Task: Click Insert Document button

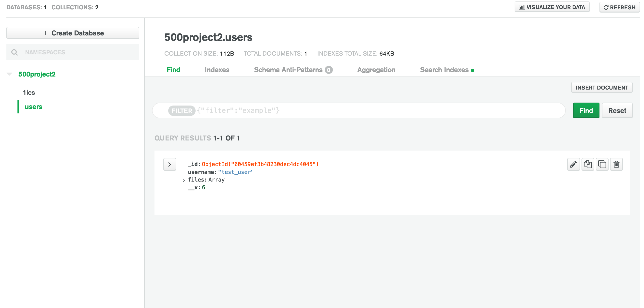Action: [x=601, y=88]
